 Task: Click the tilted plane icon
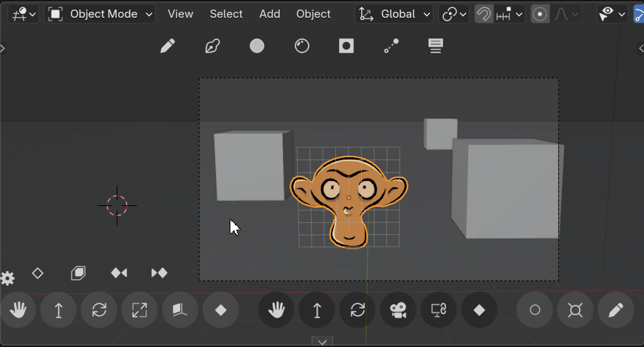[x=180, y=310]
